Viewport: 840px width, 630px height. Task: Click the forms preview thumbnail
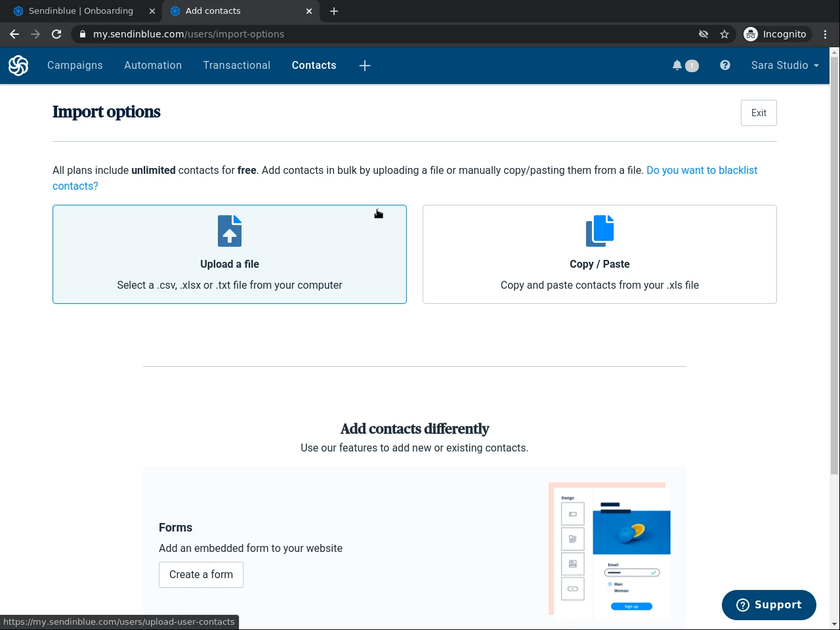coord(610,551)
